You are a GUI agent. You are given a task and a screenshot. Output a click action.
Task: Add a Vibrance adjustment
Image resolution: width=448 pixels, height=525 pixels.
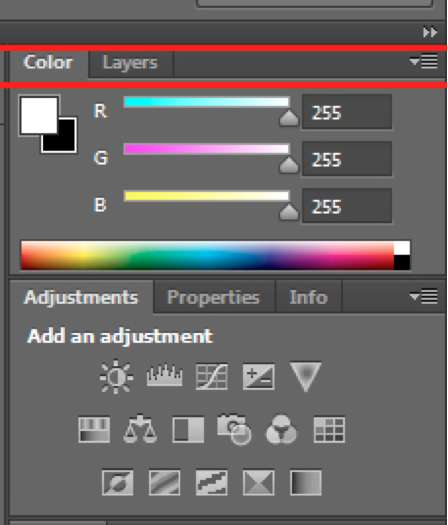click(305, 376)
